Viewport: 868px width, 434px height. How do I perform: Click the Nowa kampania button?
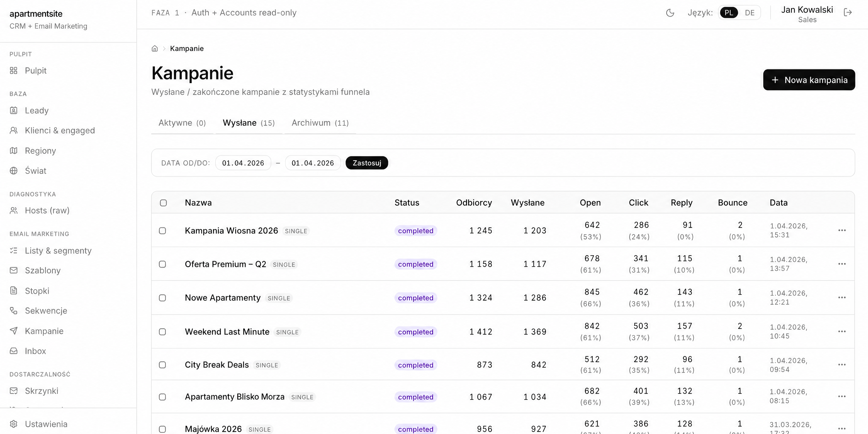809,80
